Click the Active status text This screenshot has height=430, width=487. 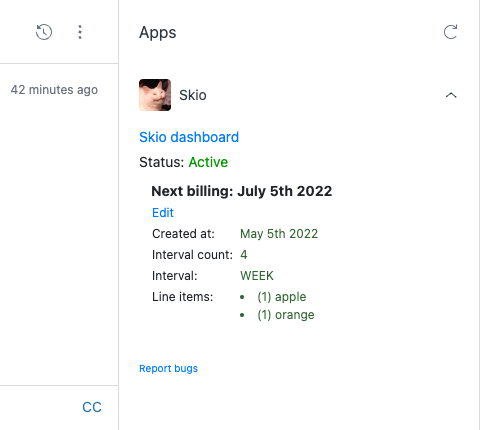click(208, 162)
